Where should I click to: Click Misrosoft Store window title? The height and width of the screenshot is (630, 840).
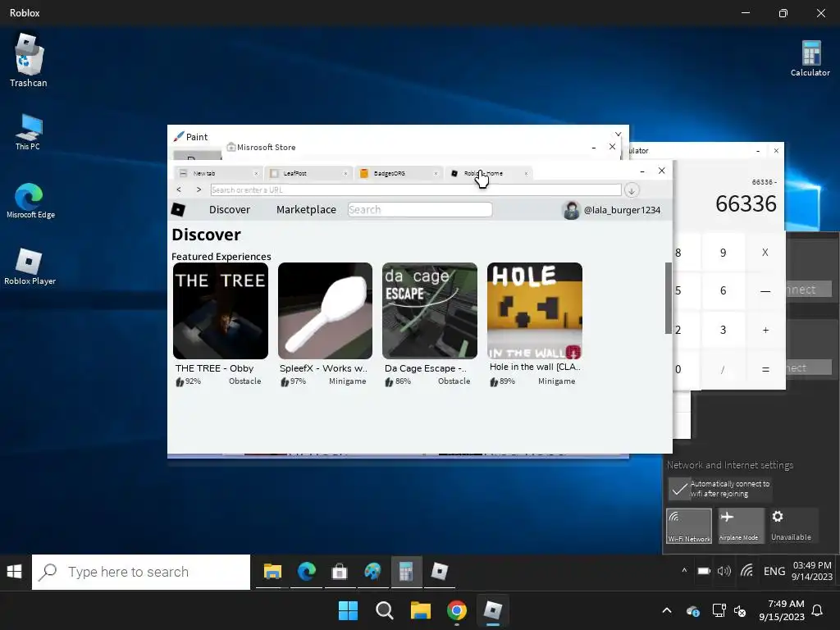pyautogui.click(x=266, y=147)
